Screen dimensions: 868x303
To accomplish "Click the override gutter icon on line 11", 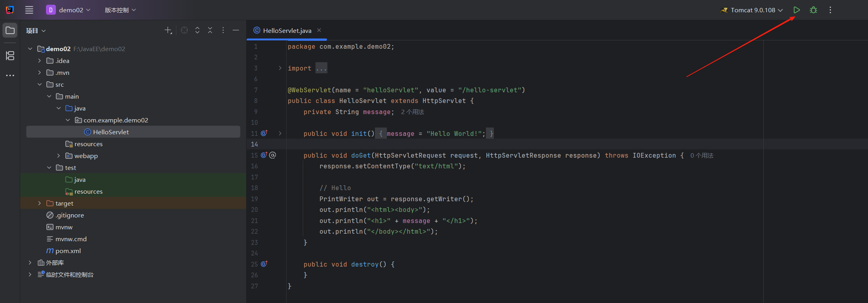I will [264, 133].
